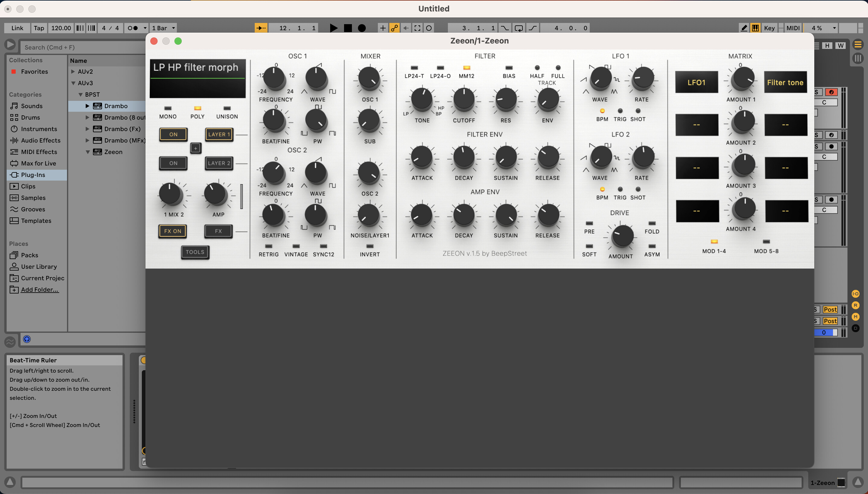The width and height of the screenshot is (868, 494).
Task: Open the Instruments category
Action: (39, 129)
